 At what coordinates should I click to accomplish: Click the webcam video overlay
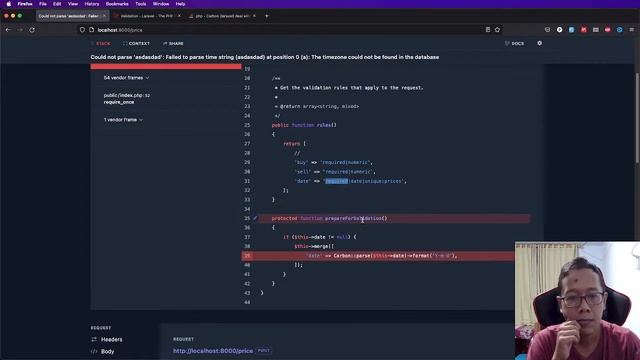click(x=577, y=301)
